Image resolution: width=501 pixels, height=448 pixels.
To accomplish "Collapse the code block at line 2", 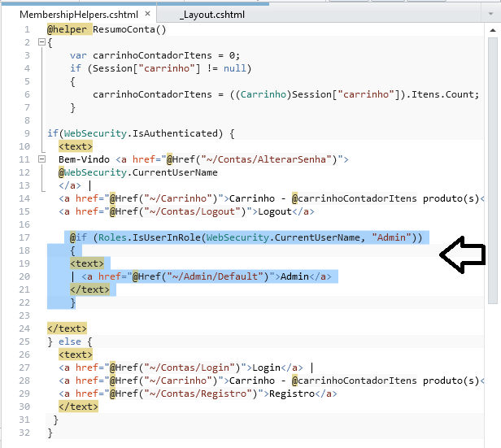I will point(41,41).
